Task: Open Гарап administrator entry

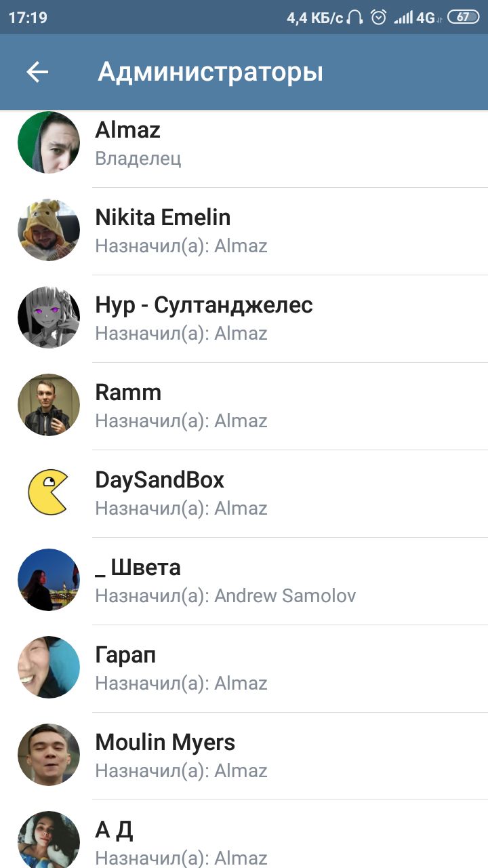Action: coord(244,669)
